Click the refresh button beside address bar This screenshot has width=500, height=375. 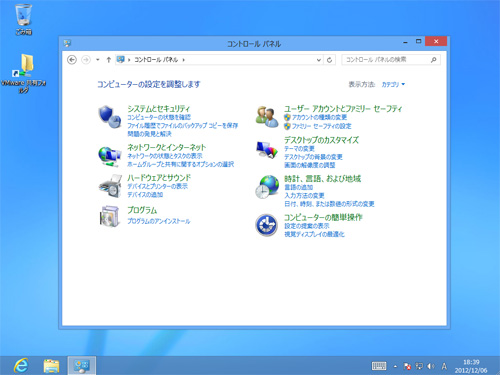[x=329, y=60]
